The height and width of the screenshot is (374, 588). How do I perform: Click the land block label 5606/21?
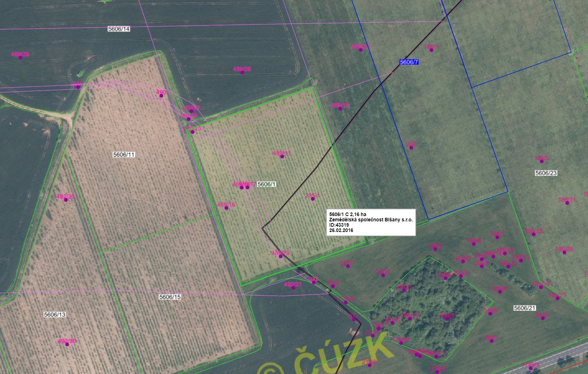coord(525,308)
